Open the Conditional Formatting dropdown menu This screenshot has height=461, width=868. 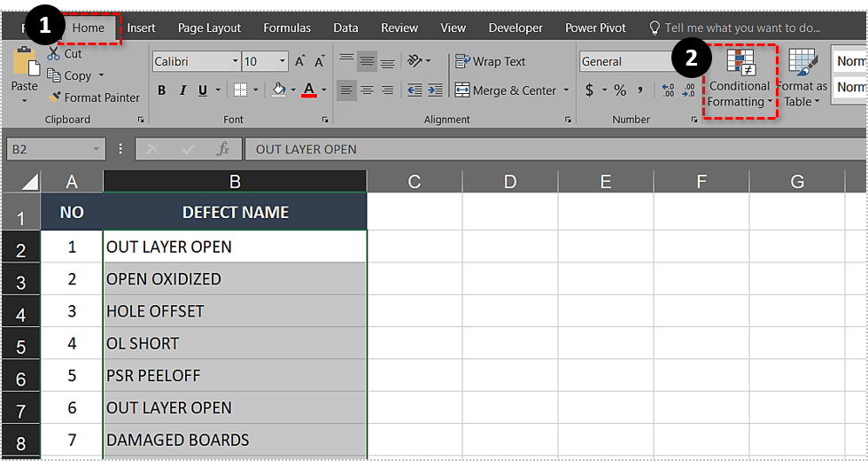pyautogui.click(x=739, y=81)
